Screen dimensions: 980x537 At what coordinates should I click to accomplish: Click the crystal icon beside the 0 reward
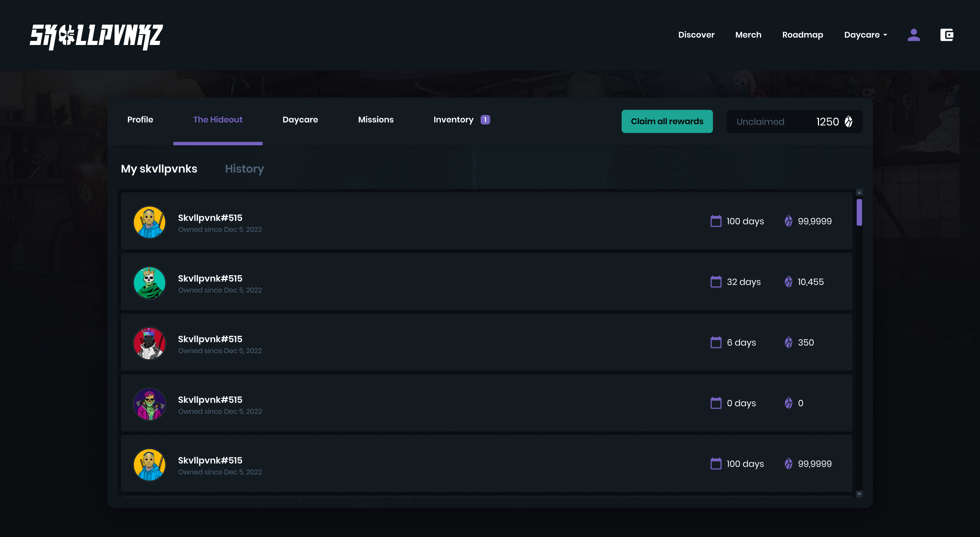pyautogui.click(x=788, y=403)
